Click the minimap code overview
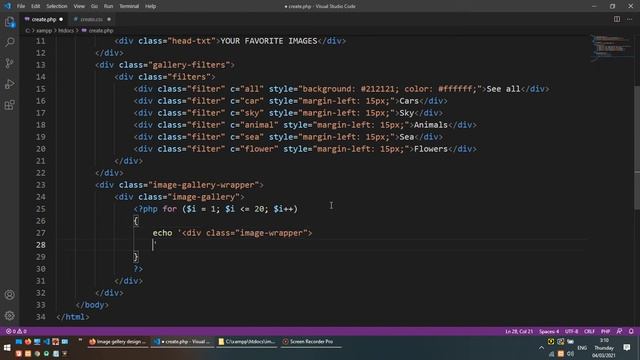The height and width of the screenshot is (360, 640). 611,48
